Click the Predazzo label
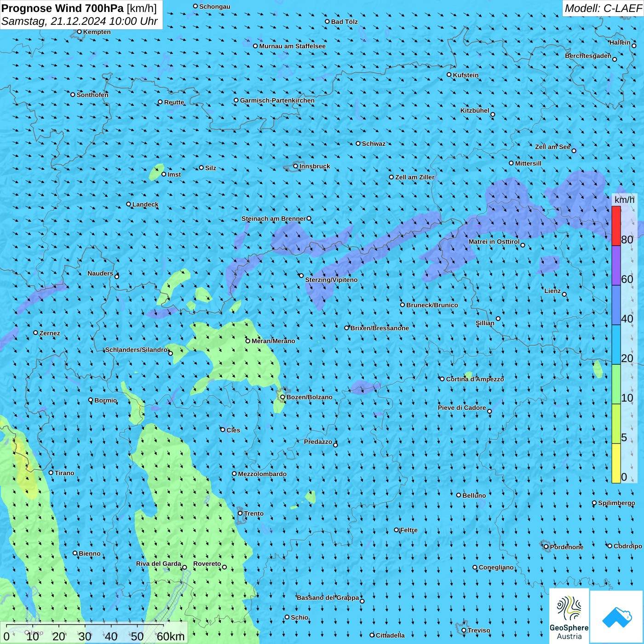The width and height of the screenshot is (644, 644). tap(318, 442)
